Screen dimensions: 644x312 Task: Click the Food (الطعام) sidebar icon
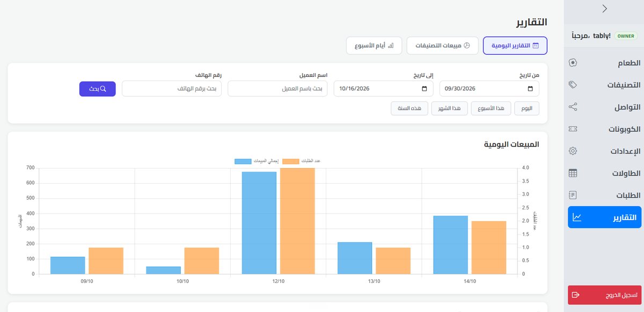point(573,63)
